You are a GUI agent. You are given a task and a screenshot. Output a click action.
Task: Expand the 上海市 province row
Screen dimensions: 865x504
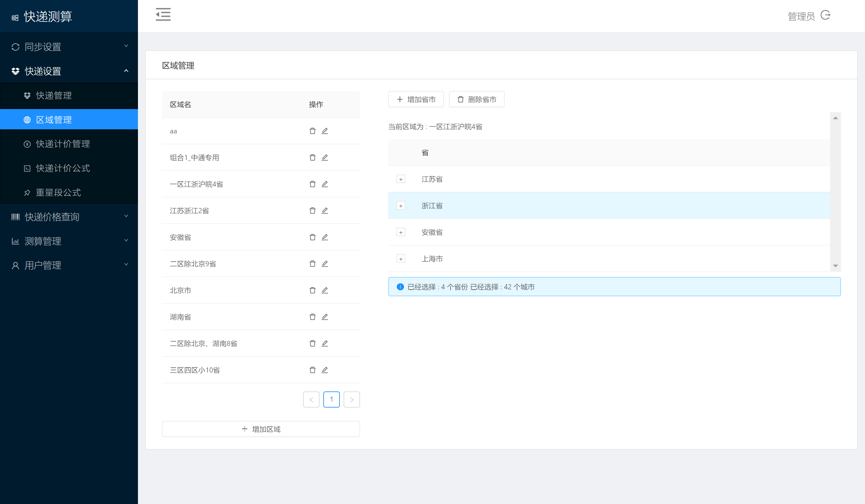pos(401,259)
